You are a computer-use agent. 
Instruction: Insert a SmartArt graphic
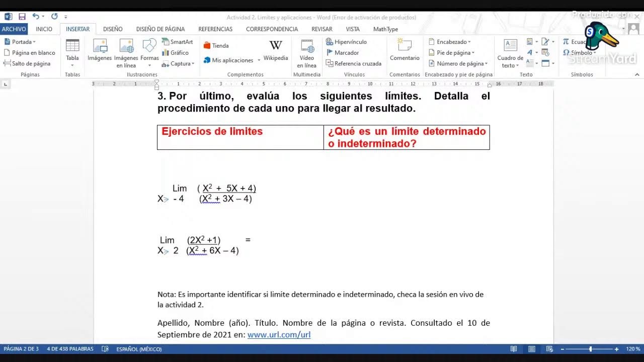click(x=178, y=42)
